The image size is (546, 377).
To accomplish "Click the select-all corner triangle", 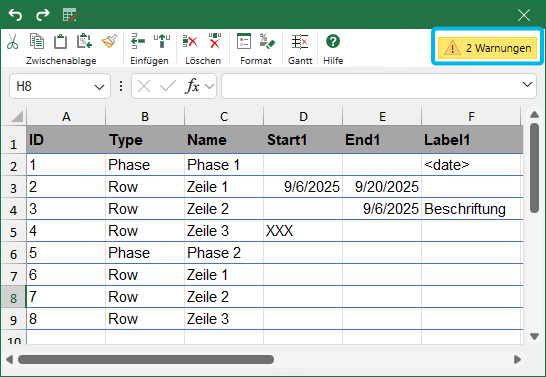I will 17,116.
